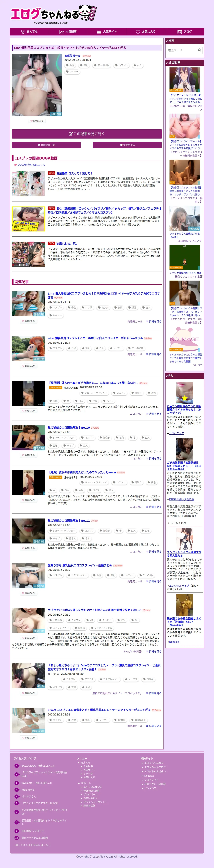Viewport: 214px width, 868px height.
Task: Toggle お気に入り under the main article image
Action: [x=37, y=121]
